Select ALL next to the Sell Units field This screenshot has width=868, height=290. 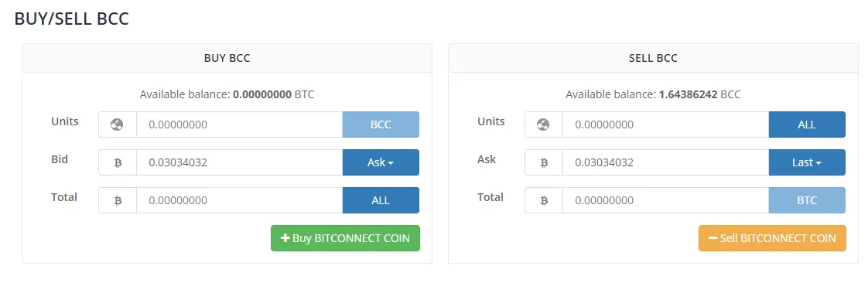pos(807,125)
